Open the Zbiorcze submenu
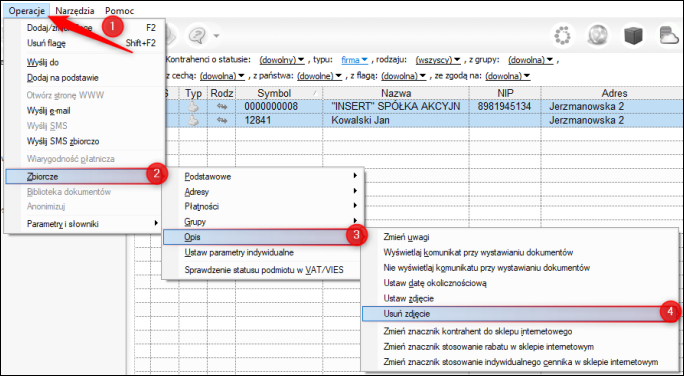684x376 pixels. point(83,176)
